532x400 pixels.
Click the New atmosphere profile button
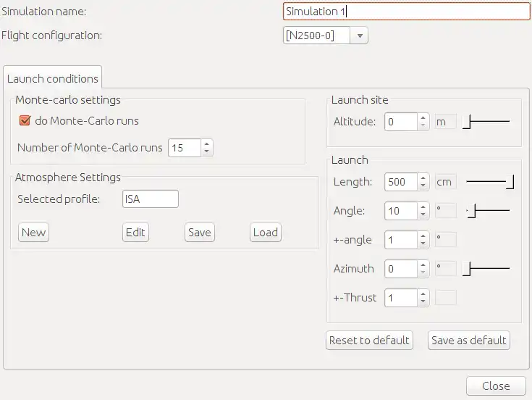33,233
